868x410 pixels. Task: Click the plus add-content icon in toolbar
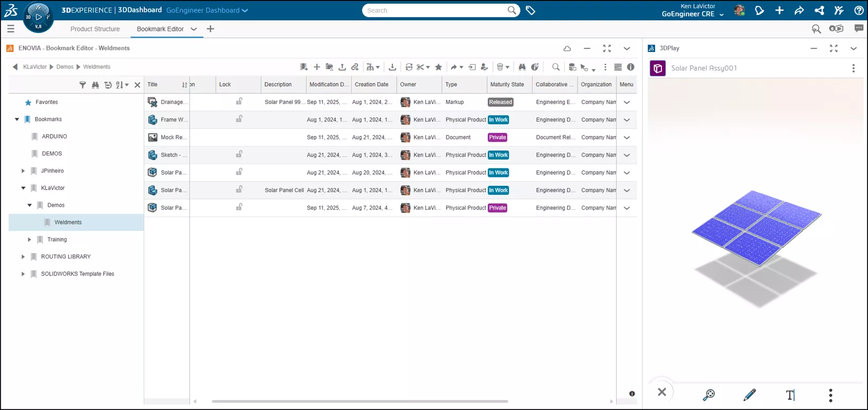pyautogui.click(x=317, y=67)
